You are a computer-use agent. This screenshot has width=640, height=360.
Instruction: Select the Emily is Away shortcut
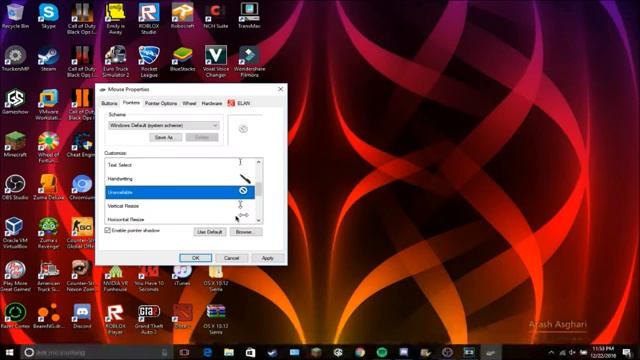coord(115,18)
